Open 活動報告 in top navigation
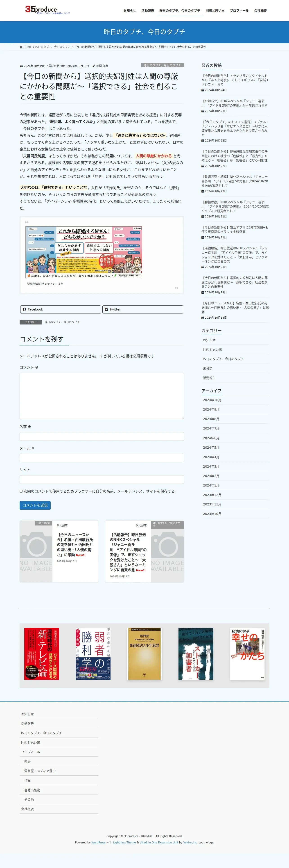Viewport: 289px width, 868px height. click(x=148, y=11)
